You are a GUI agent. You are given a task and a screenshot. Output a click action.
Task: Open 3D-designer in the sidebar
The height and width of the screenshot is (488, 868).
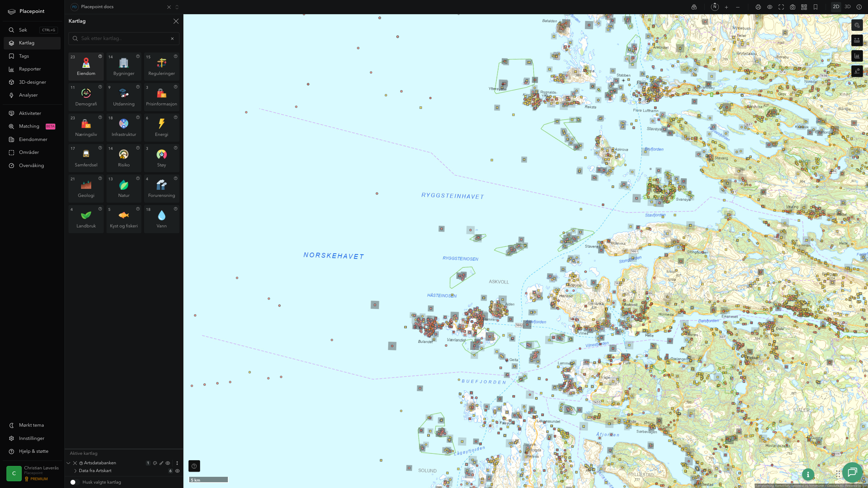point(32,82)
